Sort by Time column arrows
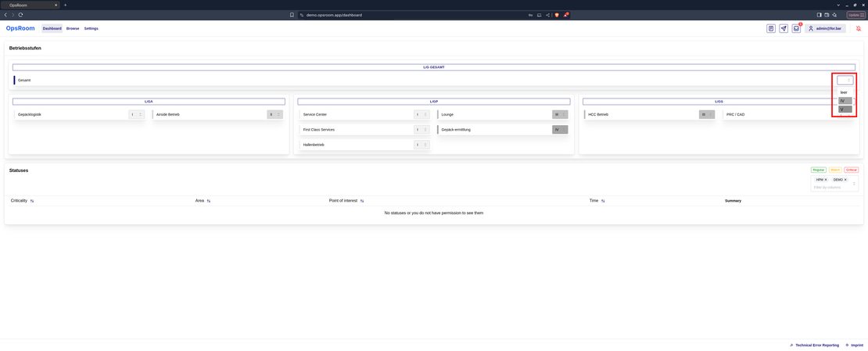The image size is (868, 351). click(x=603, y=201)
